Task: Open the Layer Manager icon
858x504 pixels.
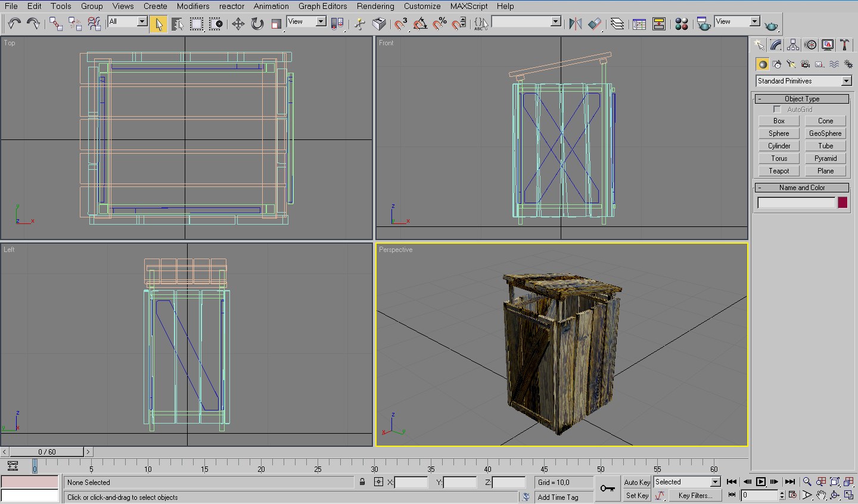Action: click(617, 24)
